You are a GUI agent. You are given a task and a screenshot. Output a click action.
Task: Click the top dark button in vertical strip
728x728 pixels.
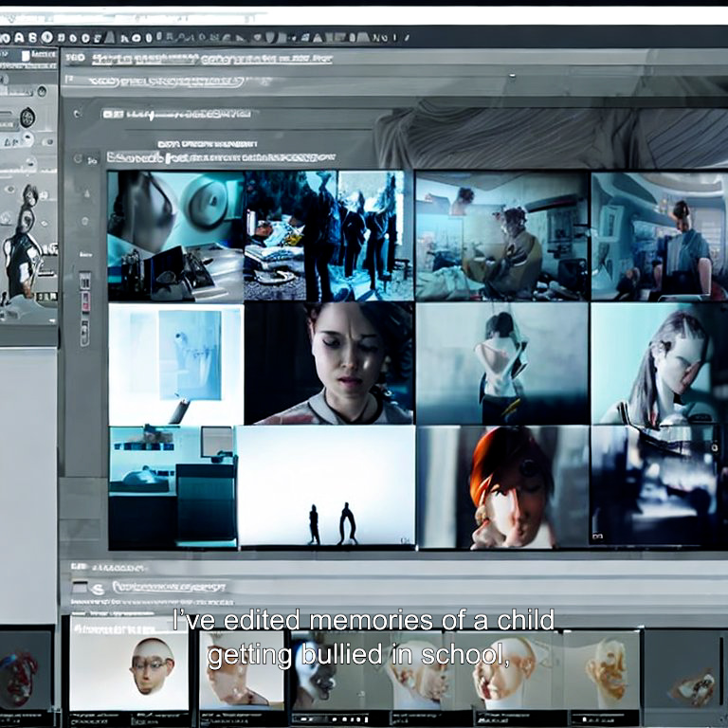(85, 281)
